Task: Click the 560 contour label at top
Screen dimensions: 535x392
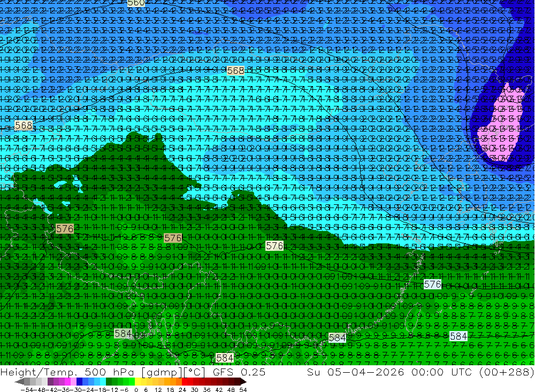Action: tap(136, 3)
